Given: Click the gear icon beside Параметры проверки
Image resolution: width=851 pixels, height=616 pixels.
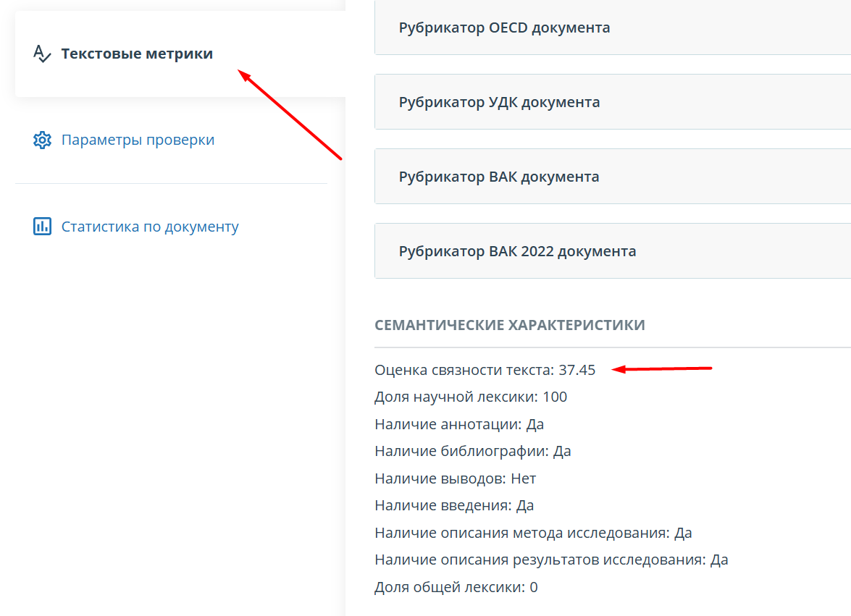Looking at the screenshot, I should (43, 140).
